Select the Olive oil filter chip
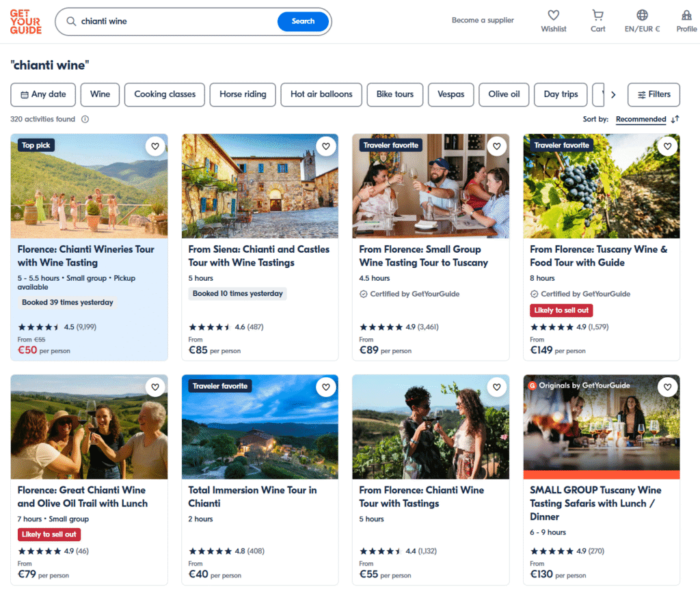Viewport: 700px width, 591px height. [x=504, y=94]
